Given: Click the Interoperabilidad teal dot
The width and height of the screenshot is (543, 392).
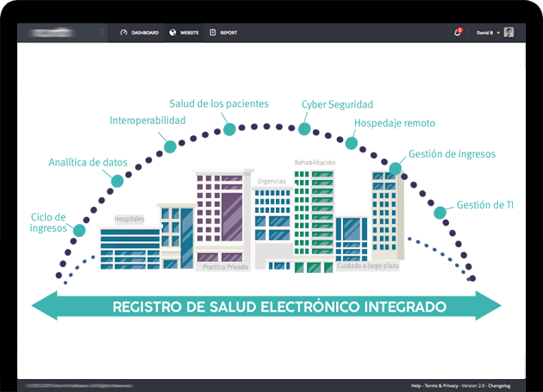Looking at the screenshot, I should click(170, 146).
